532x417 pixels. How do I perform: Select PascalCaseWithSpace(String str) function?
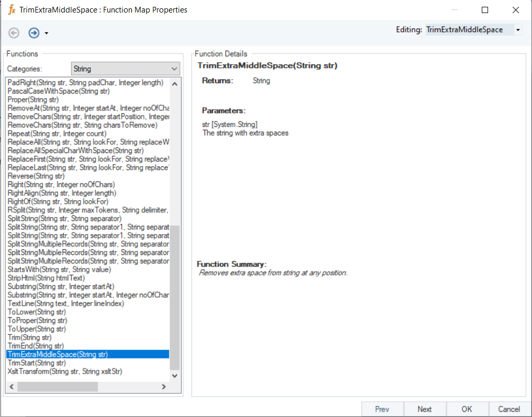59,91
